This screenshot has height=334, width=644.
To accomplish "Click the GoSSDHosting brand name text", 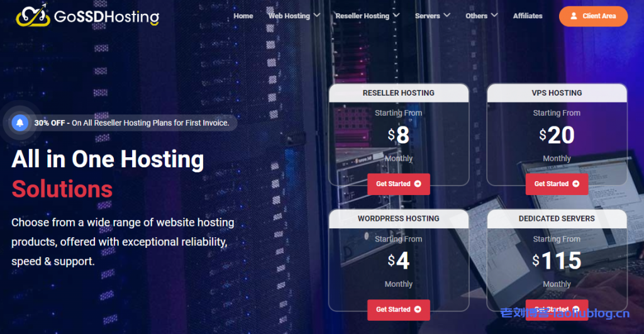I will pos(106,17).
